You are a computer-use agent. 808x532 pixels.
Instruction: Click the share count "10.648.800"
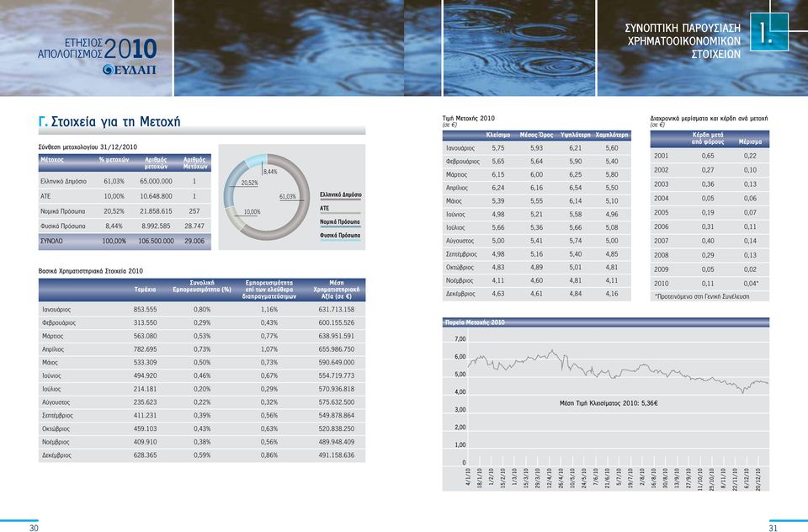point(157,196)
